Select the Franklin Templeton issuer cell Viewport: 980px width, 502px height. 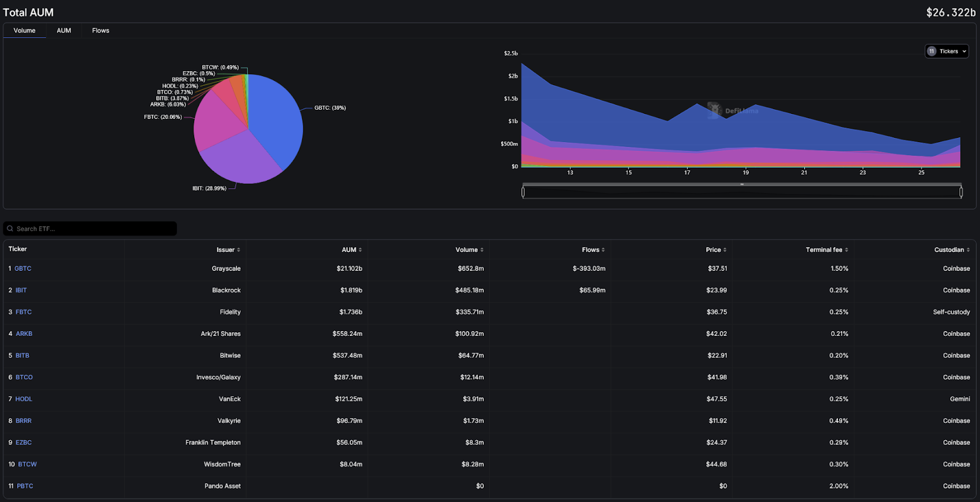(213, 443)
